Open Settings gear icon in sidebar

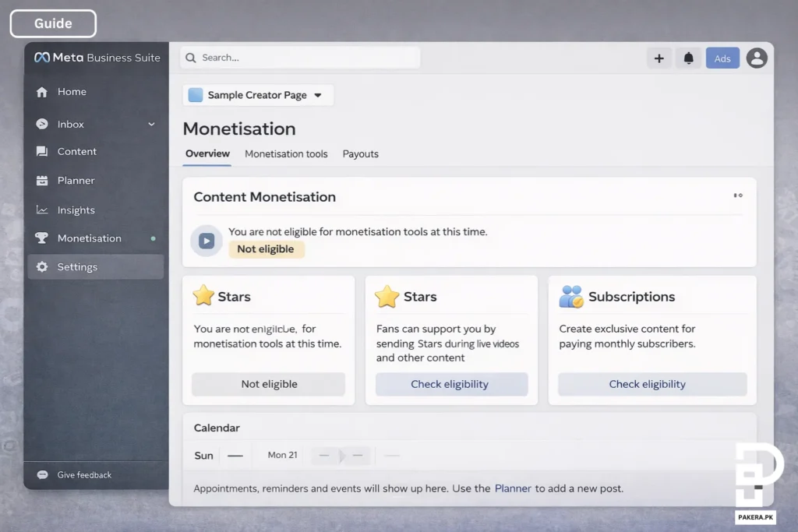pyautogui.click(x=42, y=267)
